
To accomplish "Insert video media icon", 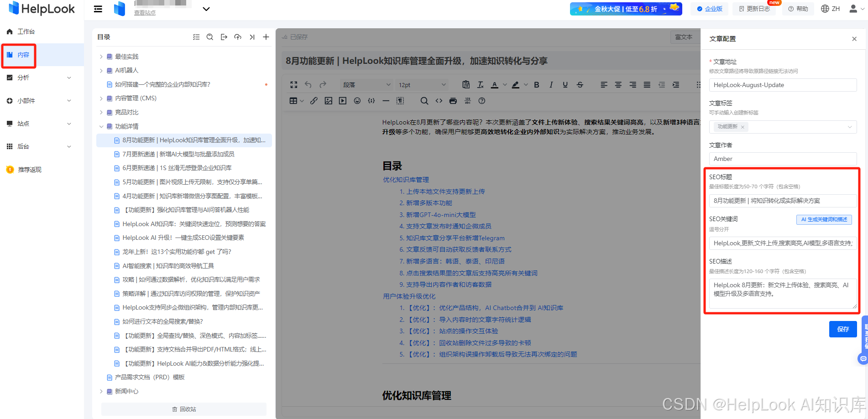I will pyautogui.click(x=343, y=101).
